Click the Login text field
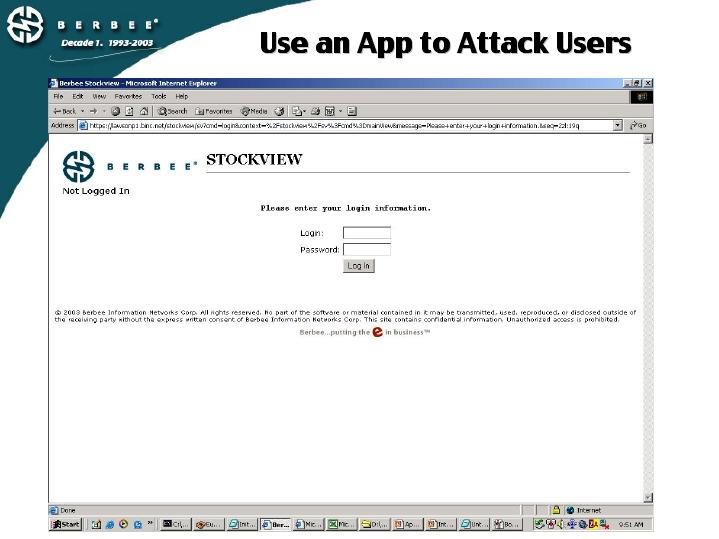 pyautogui.click(x=366, y=233)
